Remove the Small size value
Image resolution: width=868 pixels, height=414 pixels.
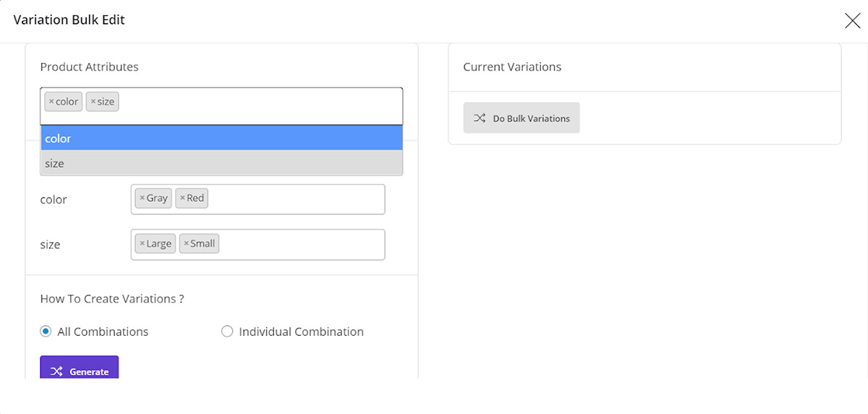click(x=186, y=244)
